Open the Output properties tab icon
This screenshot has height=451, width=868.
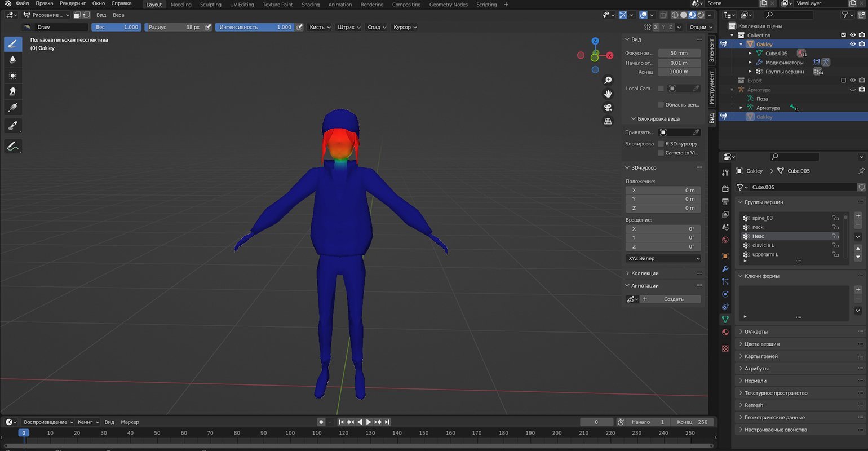pos(725,201)
